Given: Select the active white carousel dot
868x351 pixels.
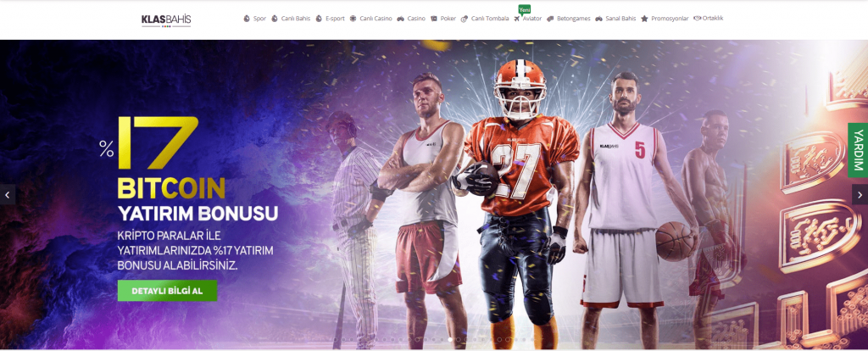Looking at the screenshot, I should [449, 339].
